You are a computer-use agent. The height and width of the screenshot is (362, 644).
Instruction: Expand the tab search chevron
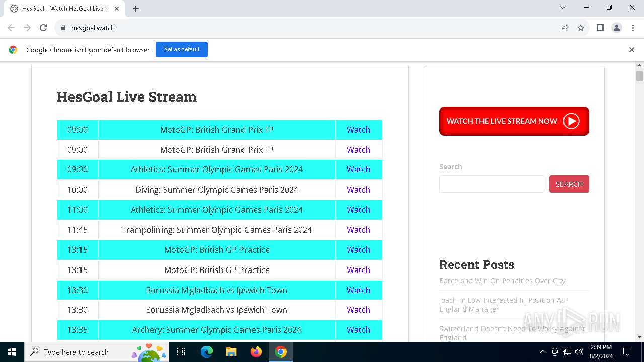563,7
